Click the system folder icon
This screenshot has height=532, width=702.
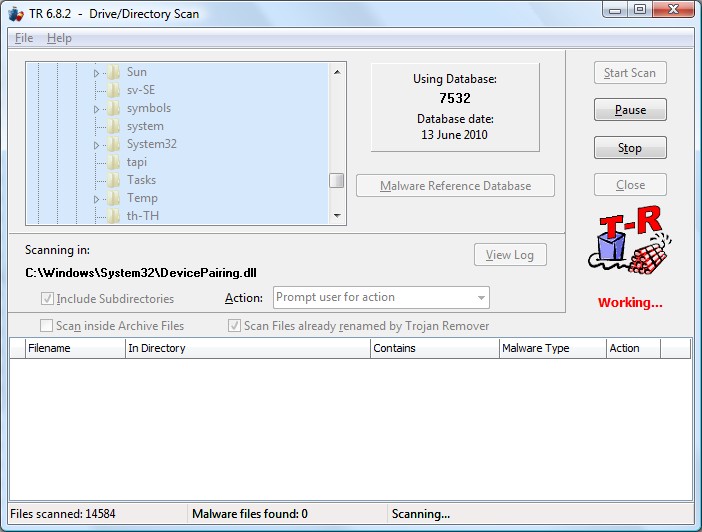click(114, 126)
